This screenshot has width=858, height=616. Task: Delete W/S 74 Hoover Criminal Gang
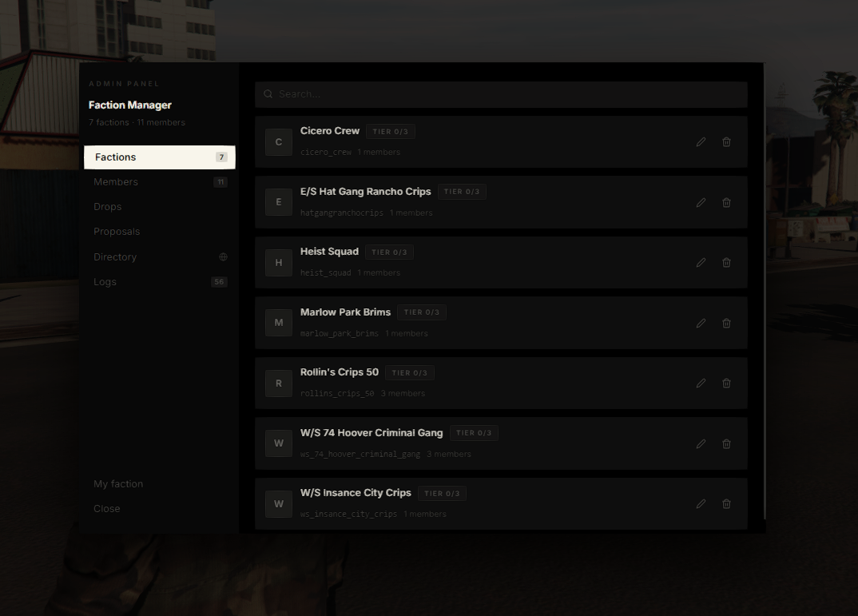coord(727,443)
